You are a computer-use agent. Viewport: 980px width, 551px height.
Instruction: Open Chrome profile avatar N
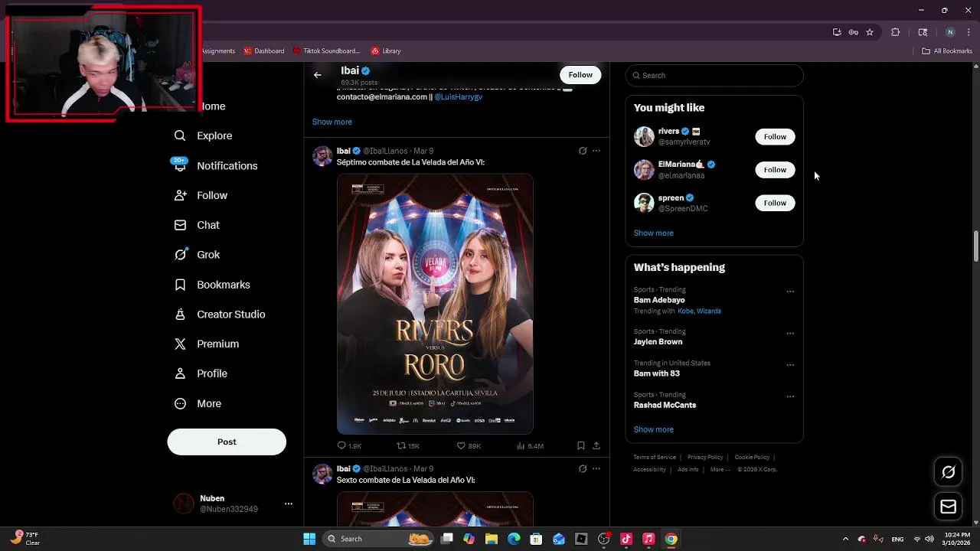(950, 32)
